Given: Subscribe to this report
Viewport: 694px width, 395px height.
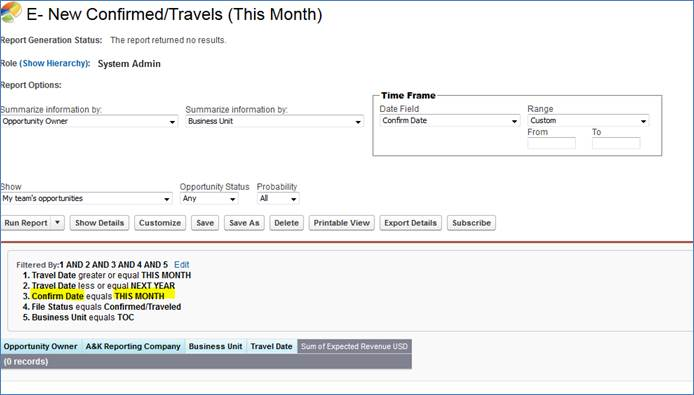Looking at the screenshot, I should 471,223.
